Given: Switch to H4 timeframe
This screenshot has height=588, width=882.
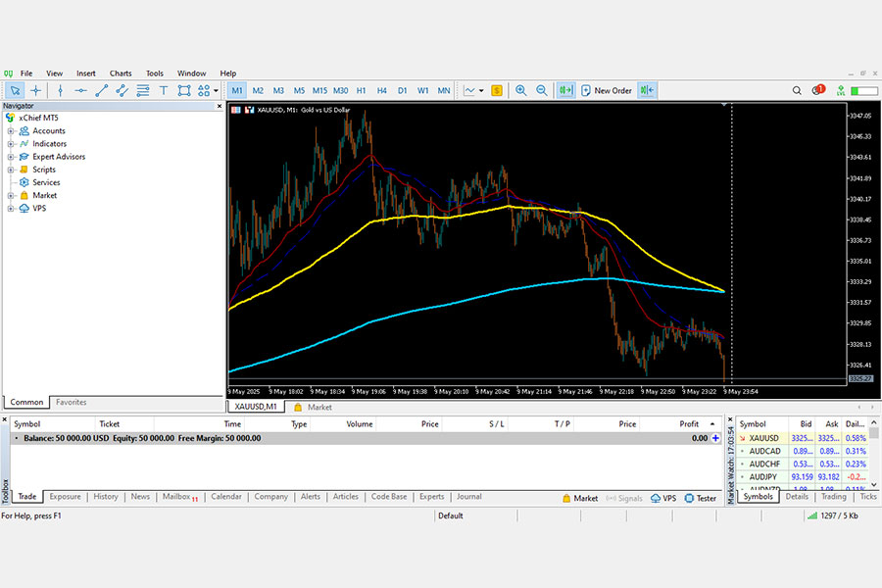Looking at the screenshot, I should click(382, 90).
